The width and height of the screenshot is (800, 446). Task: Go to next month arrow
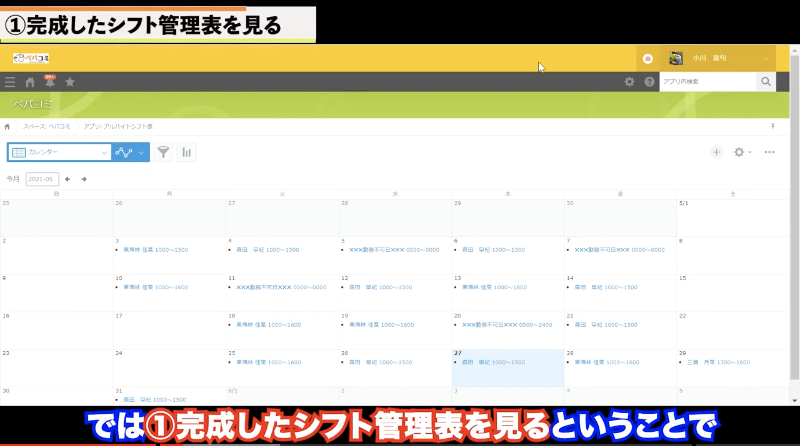[84, 179]
